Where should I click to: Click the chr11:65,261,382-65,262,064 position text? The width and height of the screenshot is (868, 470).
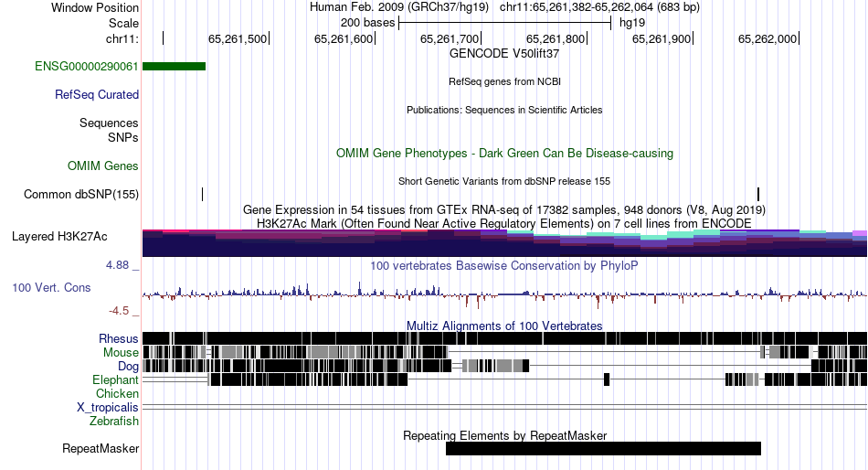(599, 7)
